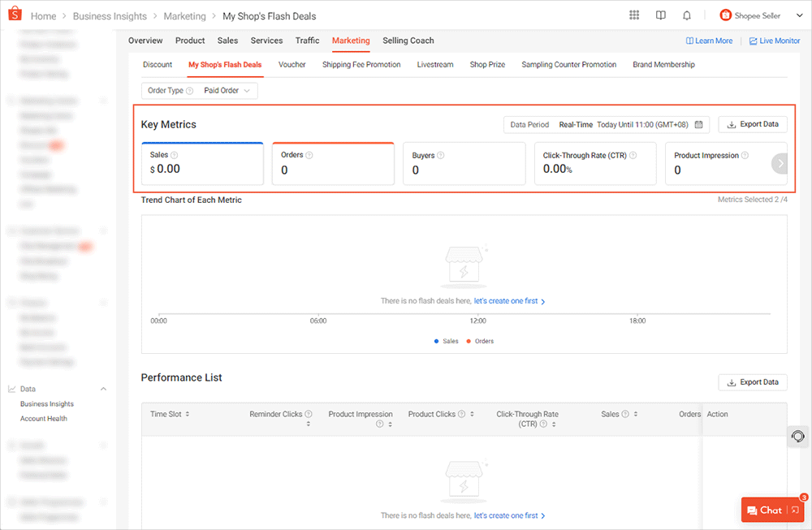This screenshot has height=530, width=812.
Task: Open the Selling Coach tab
Action: click(x=408, y=41)
